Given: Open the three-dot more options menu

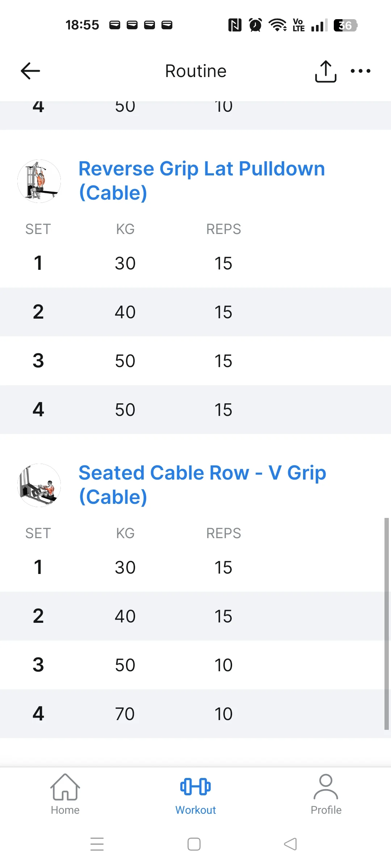Looking at the screenshot, I should coord(360,71).
